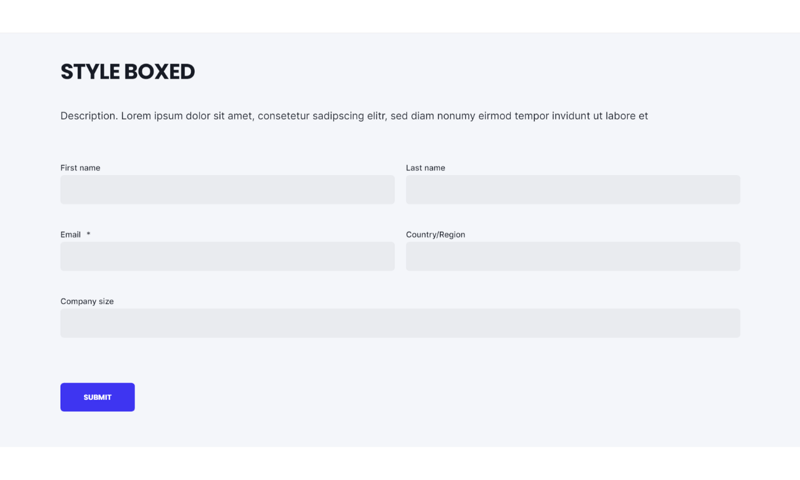Click the required asterisk beside Email
The height and width of the screenshot is (480, 800).
pos(88,235)
